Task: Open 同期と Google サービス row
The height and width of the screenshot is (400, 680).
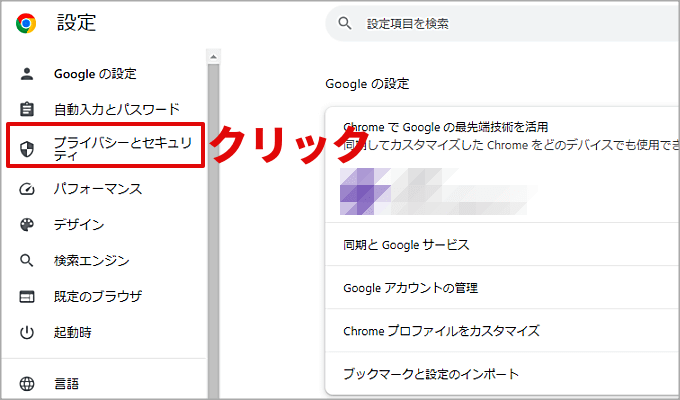Action: 503,245
